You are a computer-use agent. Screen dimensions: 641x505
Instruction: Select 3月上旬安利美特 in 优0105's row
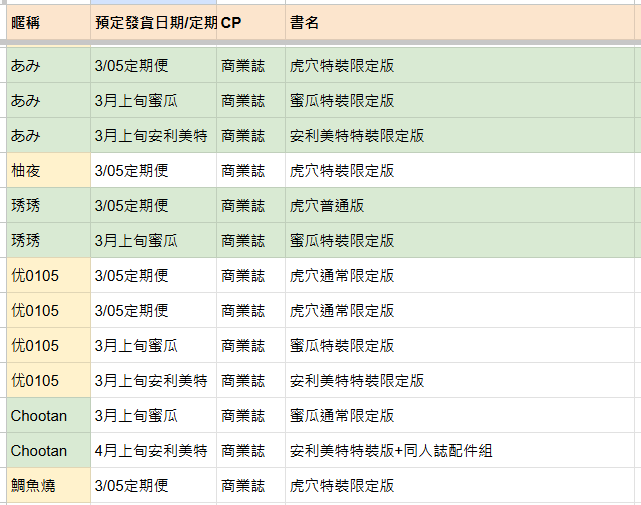(153, 381)
